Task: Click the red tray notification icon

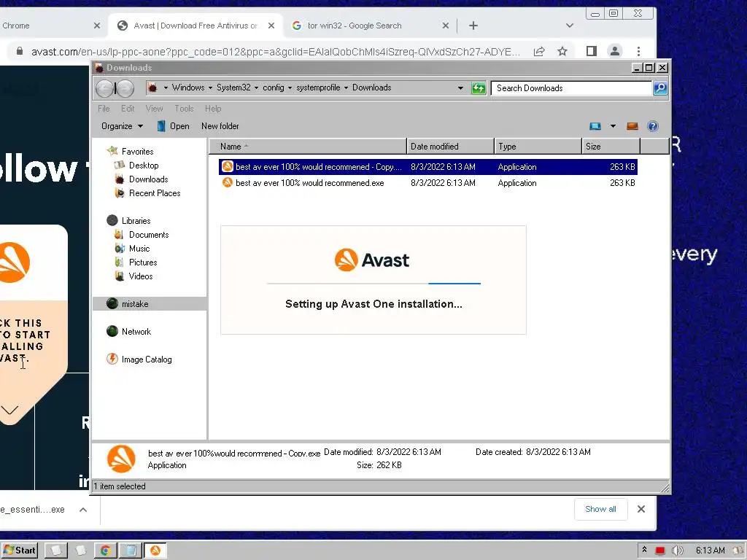Action: point(659,551)
